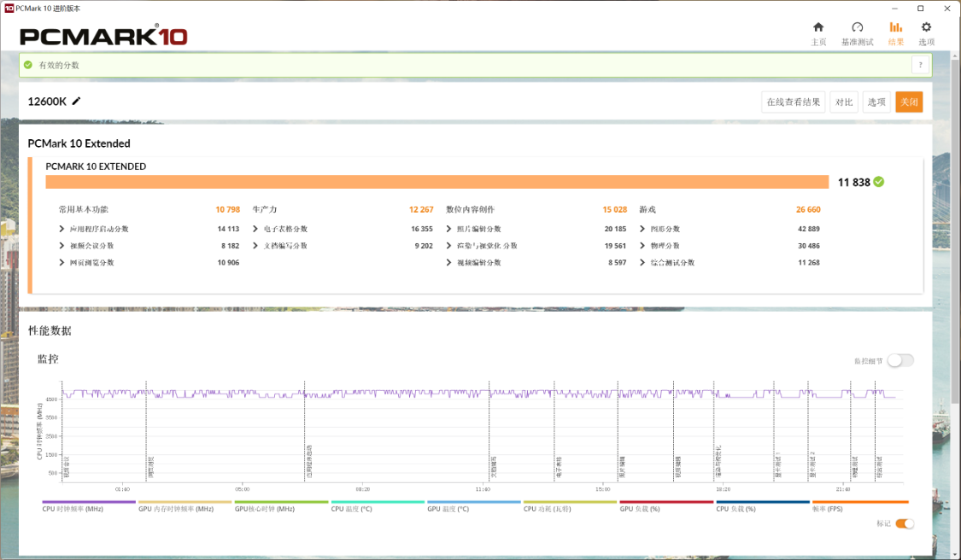This screenshot has width=961, height=560.
Task: Switch to the 结果 results tab
Action: pyautogui.click(x=895, y=33)
